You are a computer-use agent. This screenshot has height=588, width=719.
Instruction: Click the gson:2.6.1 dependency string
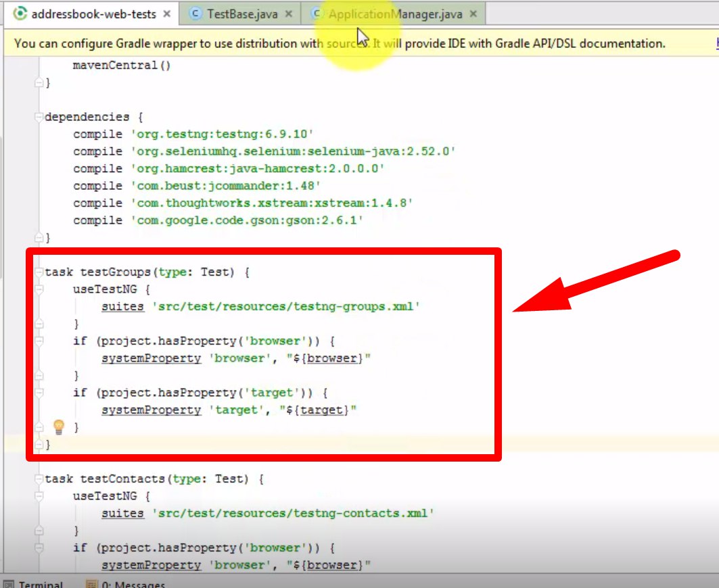click(247, 220)
